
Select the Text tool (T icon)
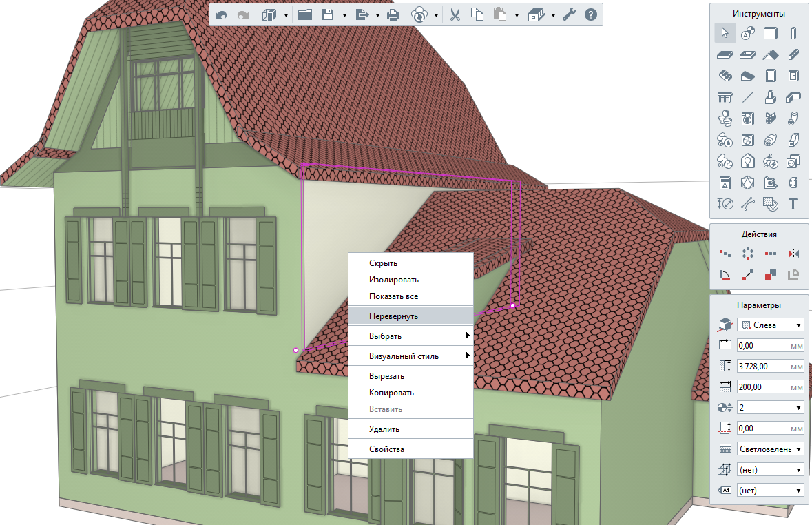click(793, 204)
